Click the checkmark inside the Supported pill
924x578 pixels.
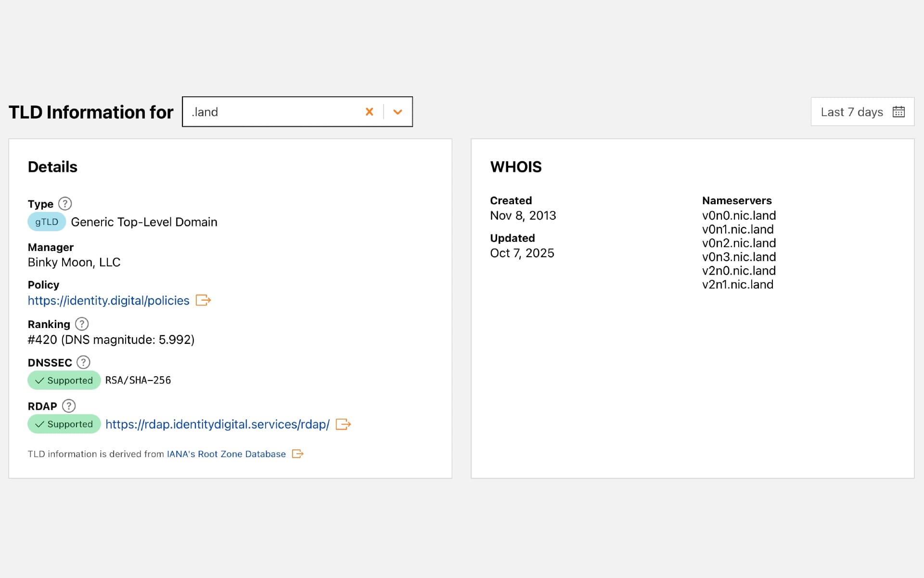click(40, 380)
